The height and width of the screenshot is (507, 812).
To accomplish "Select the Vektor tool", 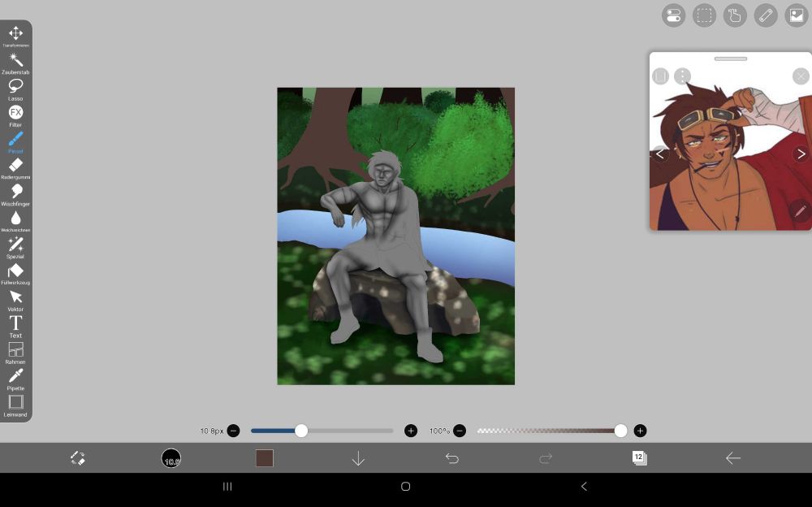I will (x=15, y=297).
